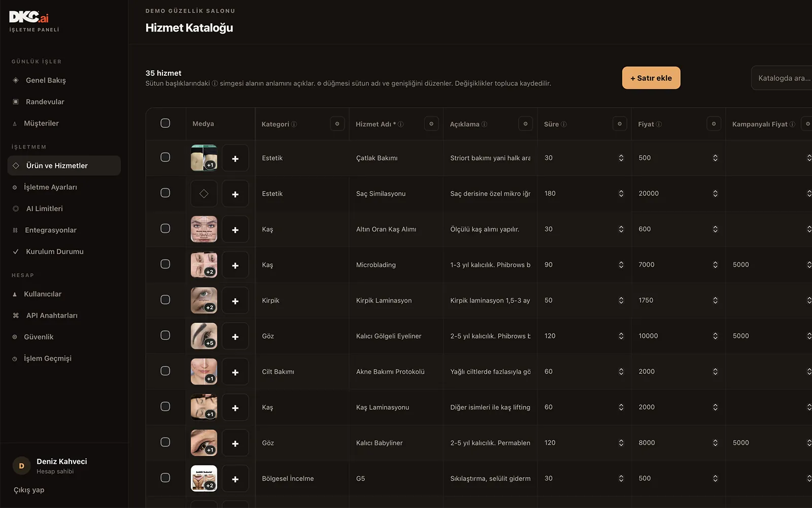Go to Randevular page
This screenshot has height=508, width=812.
[x=64, y=102]
